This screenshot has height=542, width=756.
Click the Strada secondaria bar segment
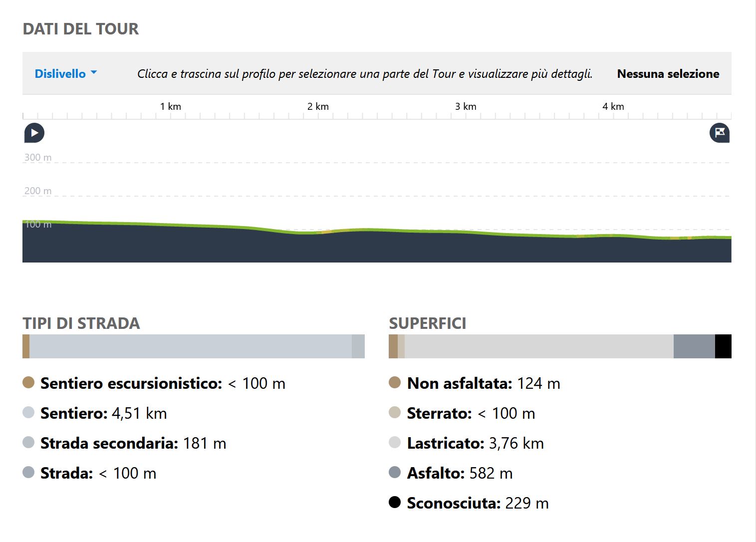tap(358, 346)
